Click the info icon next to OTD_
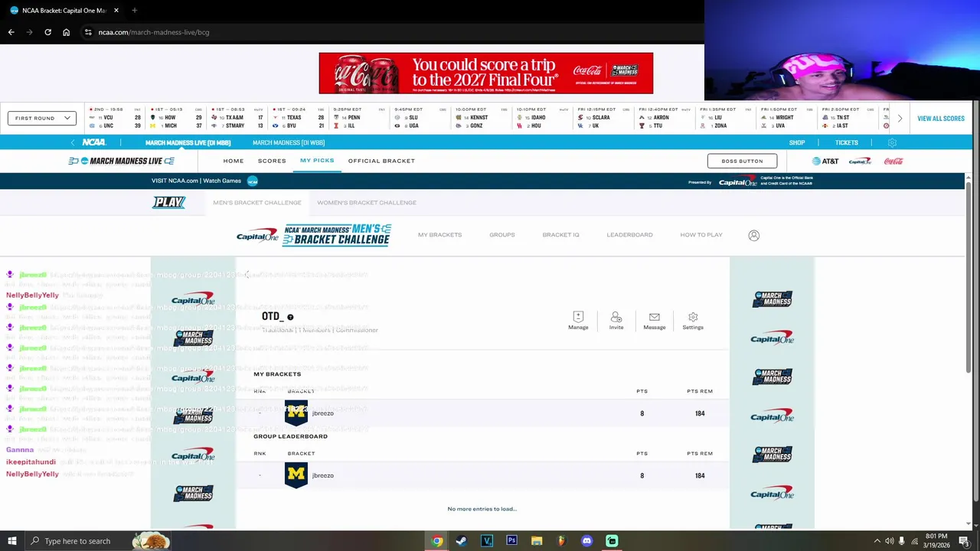The height and width of the screenshot is (551, 980). tap(290, 317)
